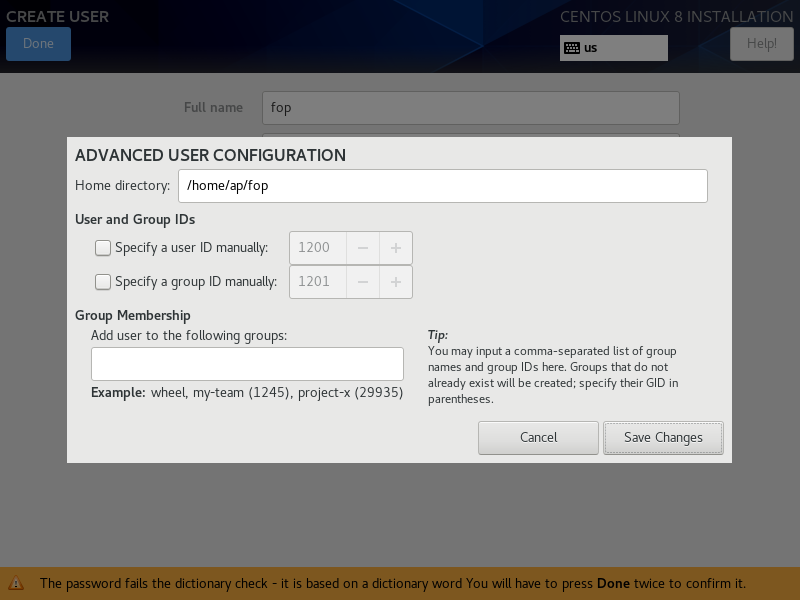Click the CREATE USER title

[58, 16]
